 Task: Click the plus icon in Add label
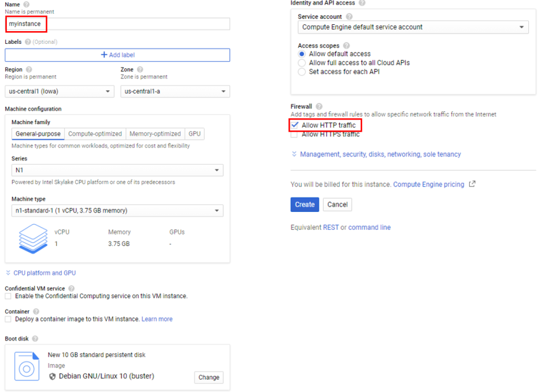[104, 54]
